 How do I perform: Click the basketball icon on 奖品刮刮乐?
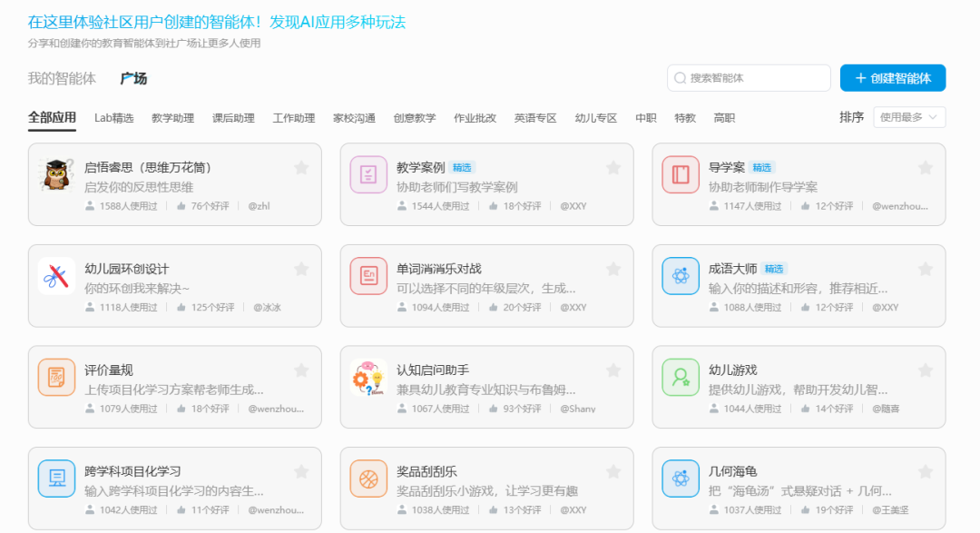pyautogui.click(x=368, y=478)
